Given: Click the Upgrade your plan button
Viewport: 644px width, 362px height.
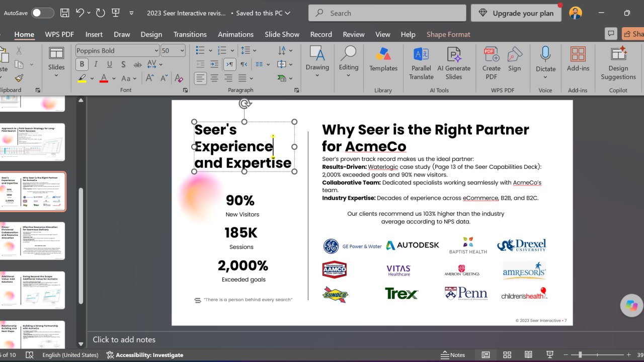Looking at the screenshot, I should (516, 13).
